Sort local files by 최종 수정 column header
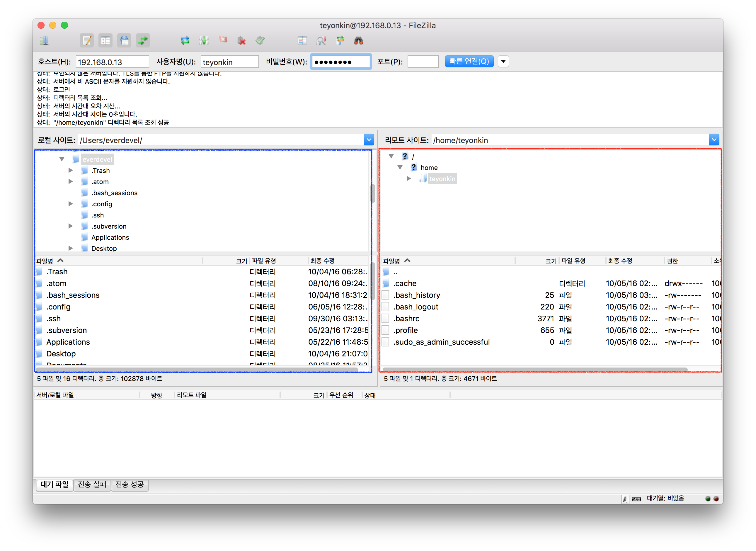756x551 pixels. (x=338, y=261)
